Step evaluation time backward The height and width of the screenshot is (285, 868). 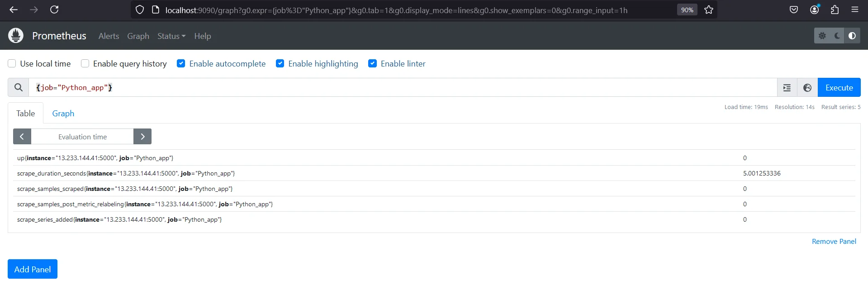(22, 137)
